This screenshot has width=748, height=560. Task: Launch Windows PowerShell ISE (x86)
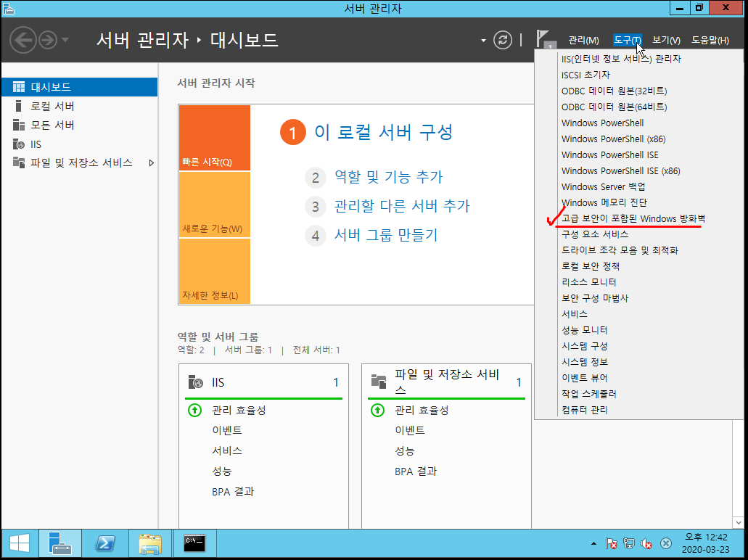[x=620, y=170]
